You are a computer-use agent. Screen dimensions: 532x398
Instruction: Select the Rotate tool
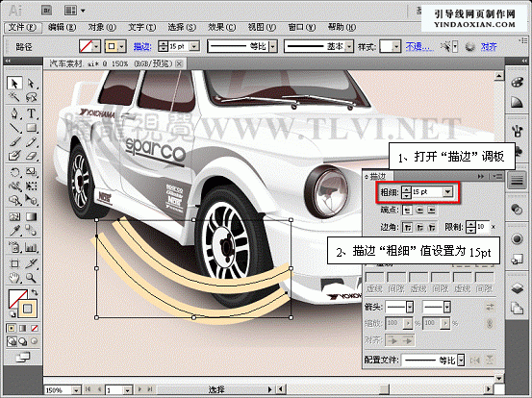tap(14, 172)
